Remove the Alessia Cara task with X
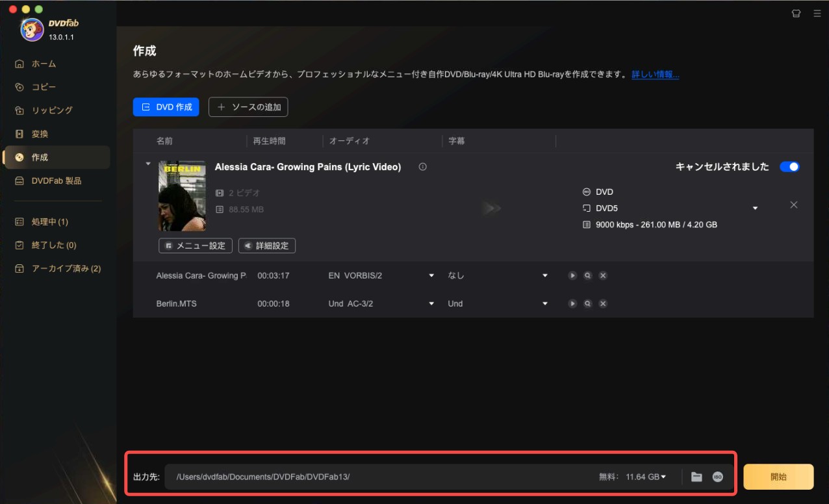The width and height of the screenshot is (829, 504). 794,205
